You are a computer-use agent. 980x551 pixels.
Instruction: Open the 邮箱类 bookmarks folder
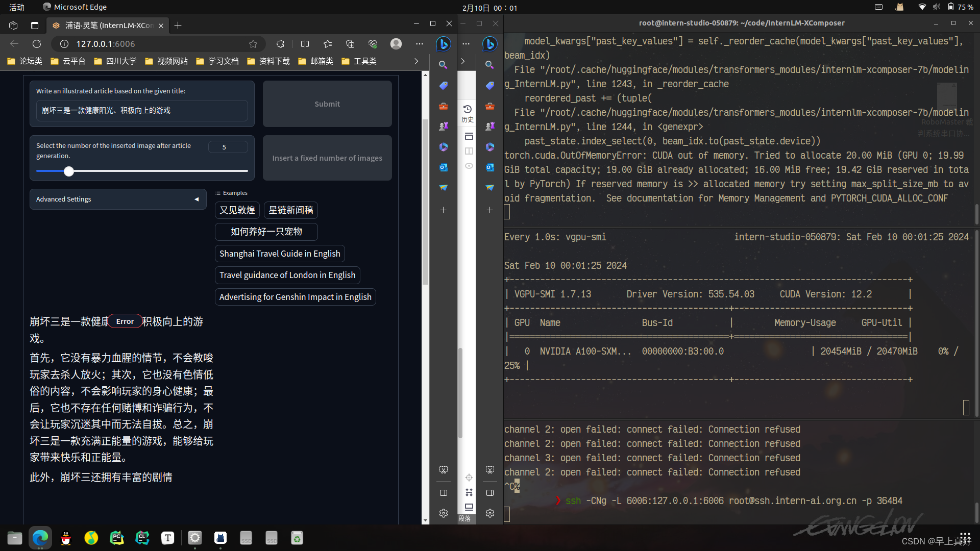point(316,61)
